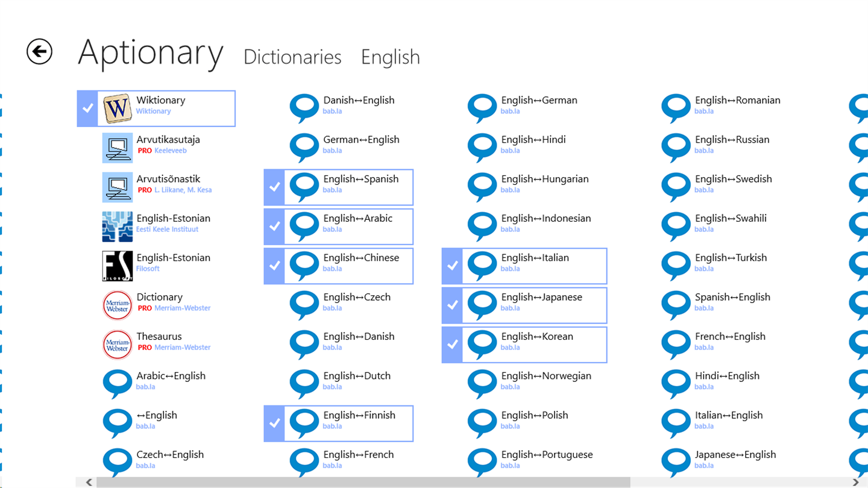Select the Spanish↔English dictionary label
The width and height of the screenshot is (868, 488).
point(732,297)
